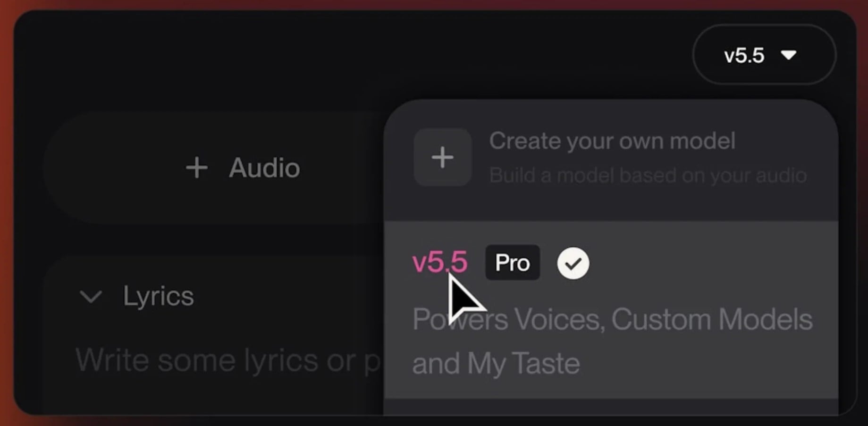Click the next model row below v5.5 Pro
The width and height of the screenshot is (868, 426).
pos(611,407)
